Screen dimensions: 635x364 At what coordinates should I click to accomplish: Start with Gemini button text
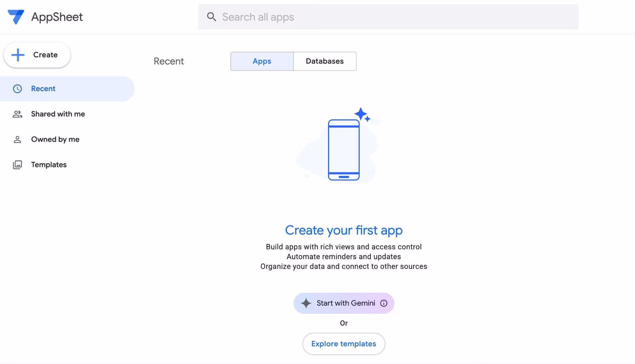click(346, 303)
